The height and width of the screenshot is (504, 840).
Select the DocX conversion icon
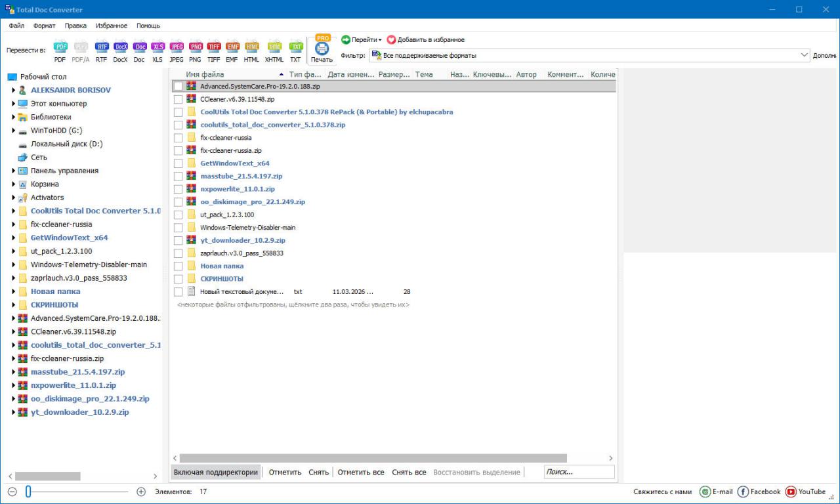(120, 47)
